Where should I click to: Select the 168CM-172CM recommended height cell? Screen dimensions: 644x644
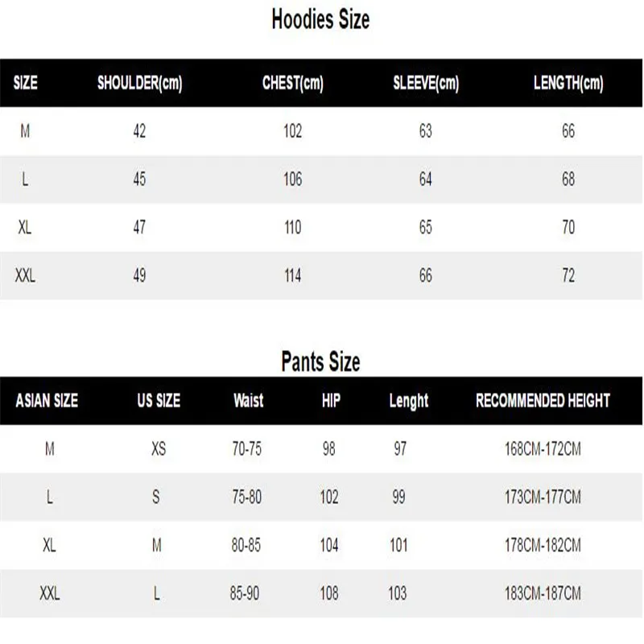[539, 449]
